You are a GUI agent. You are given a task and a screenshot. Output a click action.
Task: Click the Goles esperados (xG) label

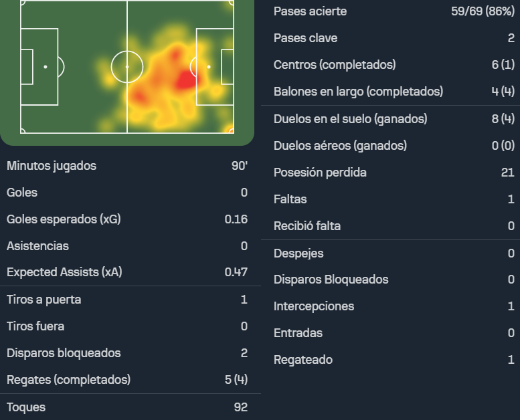point(64,219)
